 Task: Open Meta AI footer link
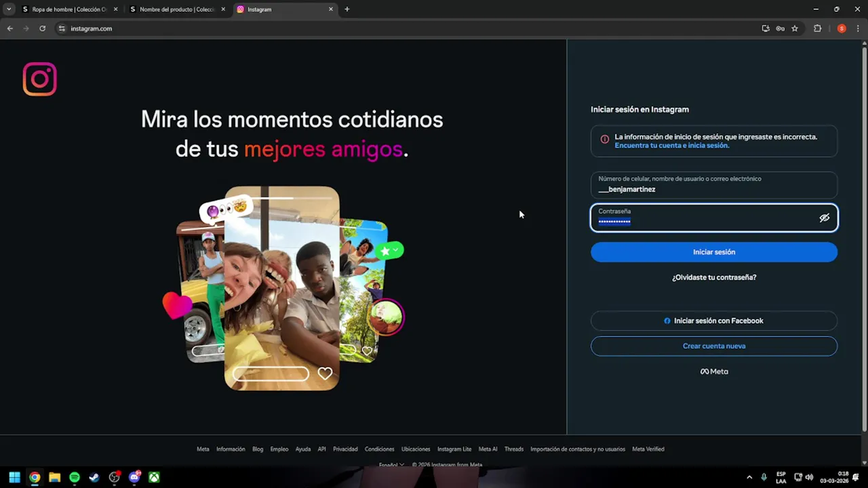pyautogui.click(x=488, y=449)
